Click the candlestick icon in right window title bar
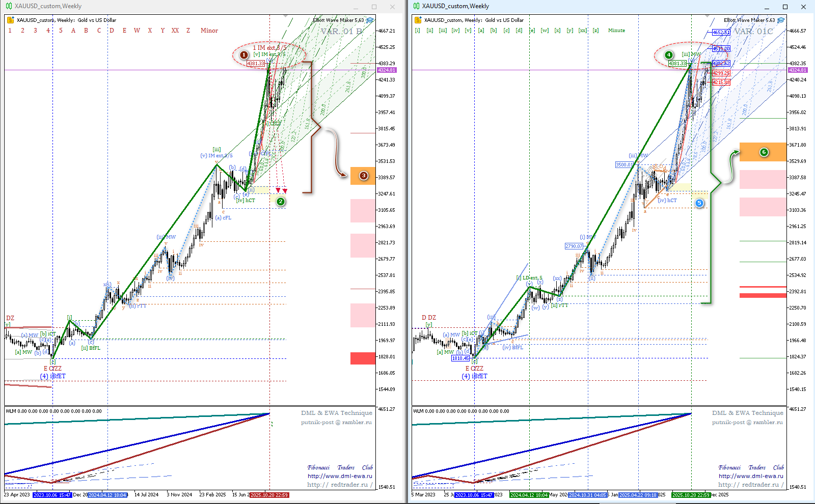The height and width of the screenshot is (504, 815). tap(417, 6)
